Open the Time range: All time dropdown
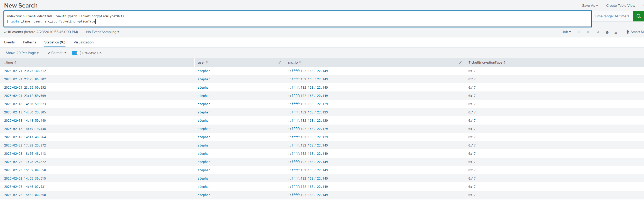Image resolution: width=644 pixels, height=201 pixels. click(x=612, y=16)
